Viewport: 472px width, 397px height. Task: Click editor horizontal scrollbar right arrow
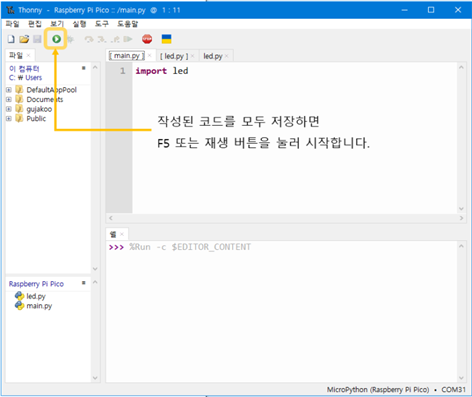[x=461, y=218]
